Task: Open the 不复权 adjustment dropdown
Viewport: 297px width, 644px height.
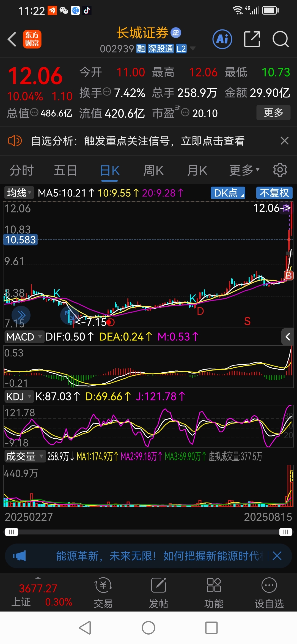Action: (274, 193)
